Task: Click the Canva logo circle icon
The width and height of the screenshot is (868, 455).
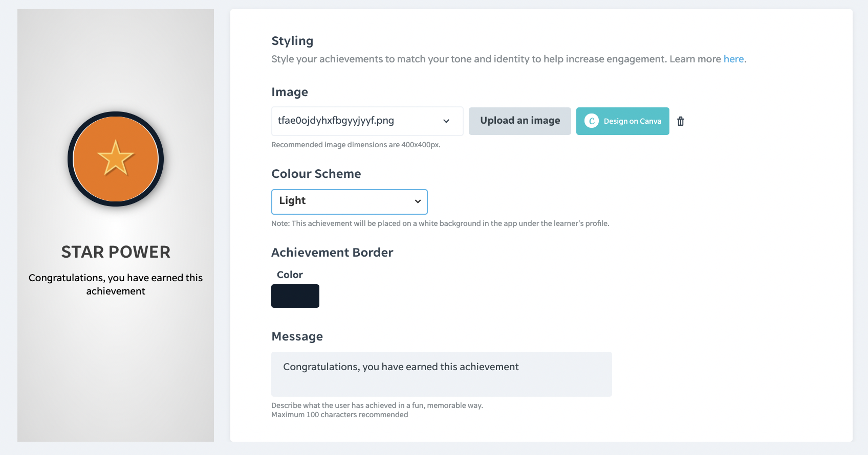Action: click(591, 121)
